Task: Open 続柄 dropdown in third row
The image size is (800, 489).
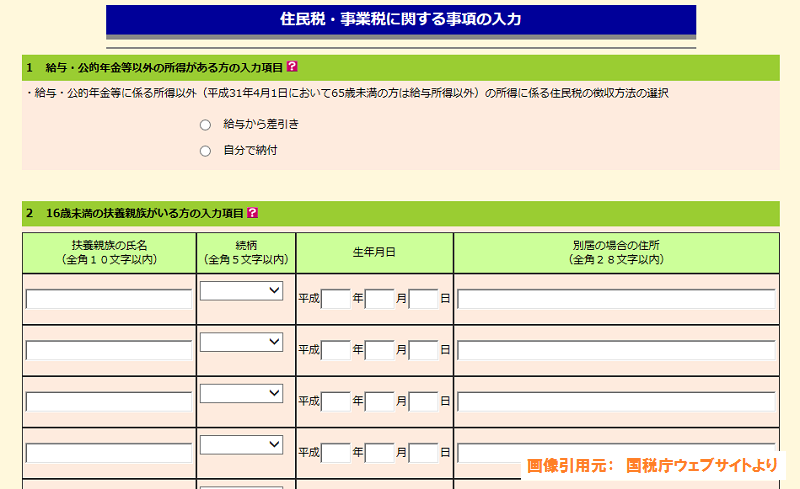Action: [x=241, y=394]
